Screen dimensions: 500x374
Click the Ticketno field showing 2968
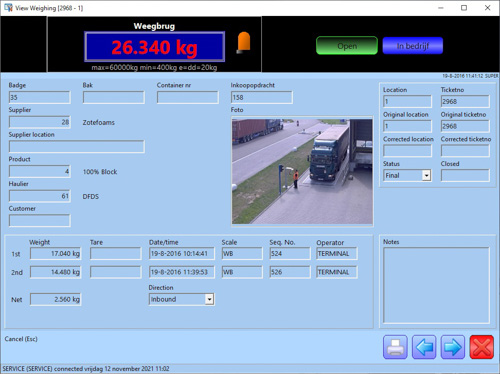pyautogui.click(x=465, y=101)
